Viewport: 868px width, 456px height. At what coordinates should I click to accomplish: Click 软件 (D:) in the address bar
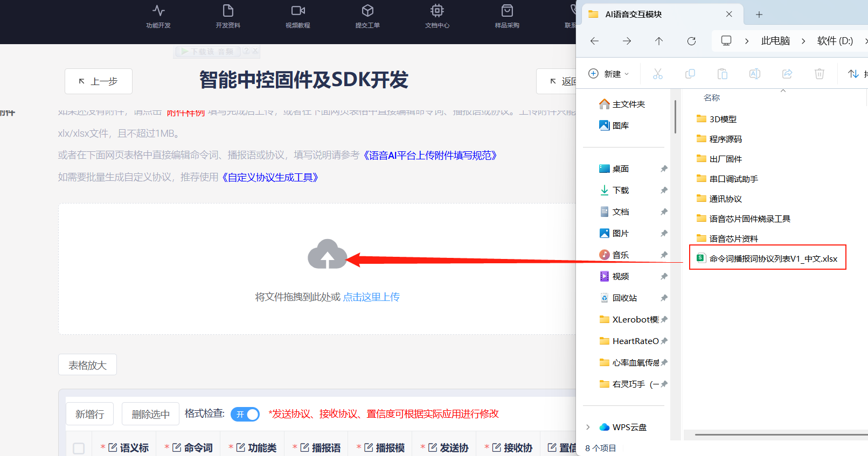click(835, 41)
